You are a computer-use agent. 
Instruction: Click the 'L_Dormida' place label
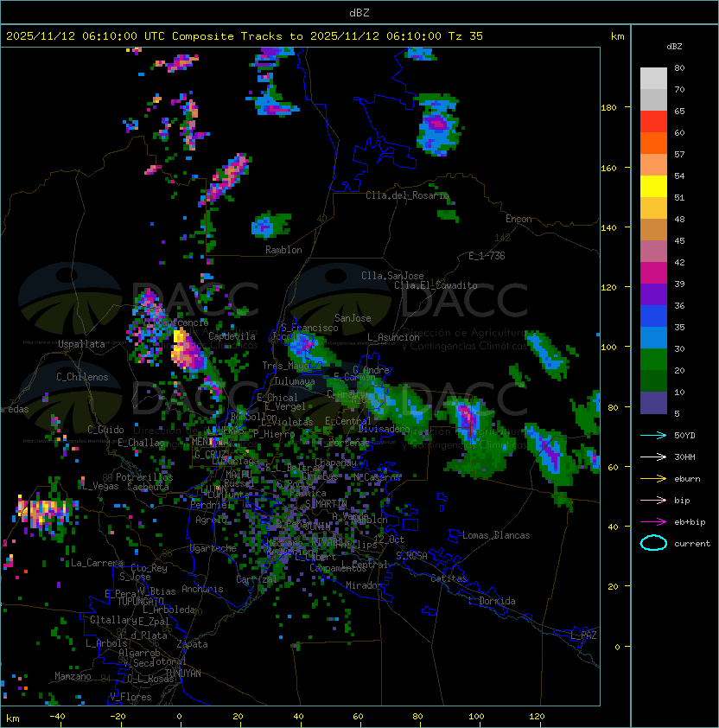pyautogui.click(x=492, y=601)
